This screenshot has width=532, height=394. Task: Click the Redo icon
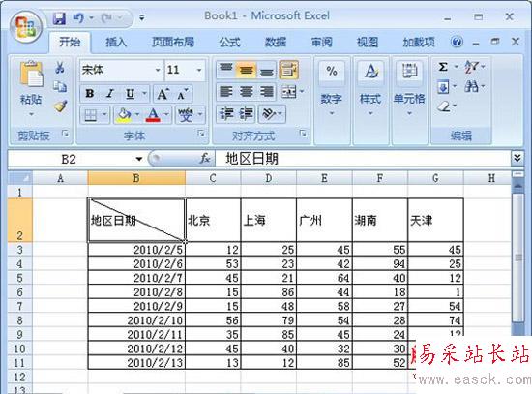pyautogui.click(x=106, y=17)
